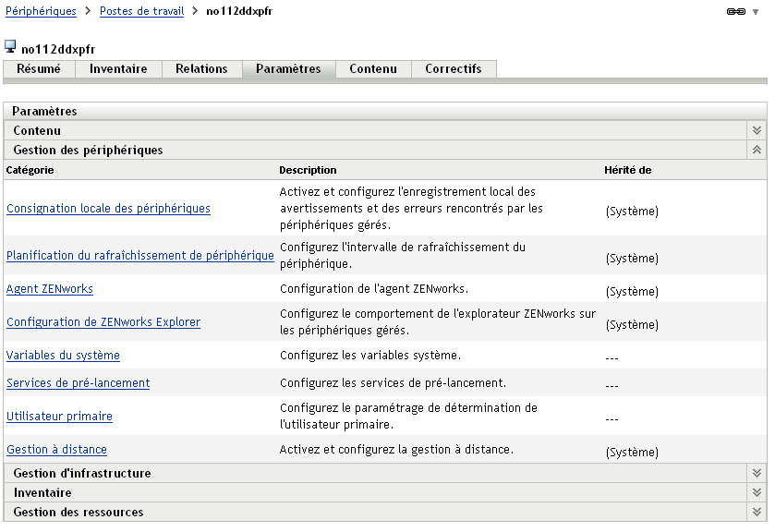Expand the Gestion des ressources section

757,512
